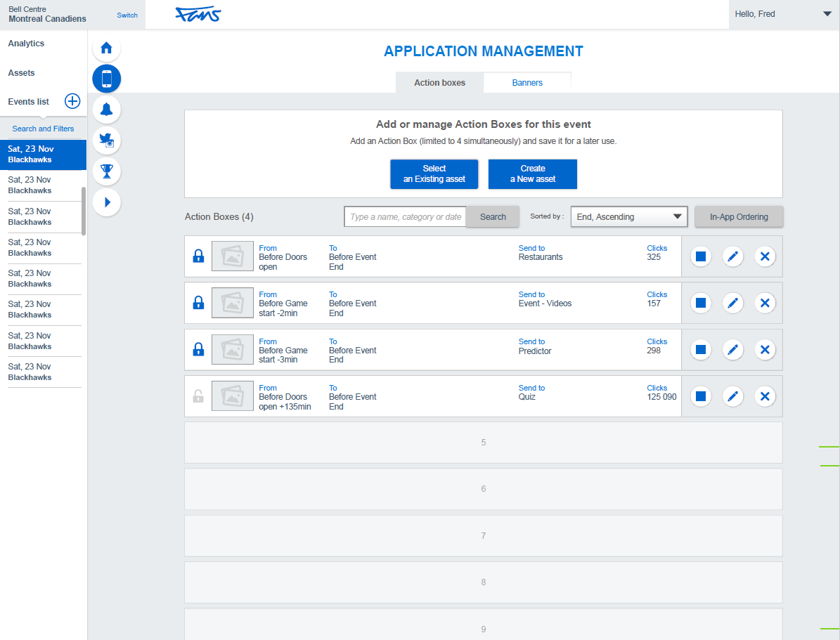The width and height of the screenshot is (840, 640).
Task: Edit the Predictor action box
Action: [x=733, y=350]
